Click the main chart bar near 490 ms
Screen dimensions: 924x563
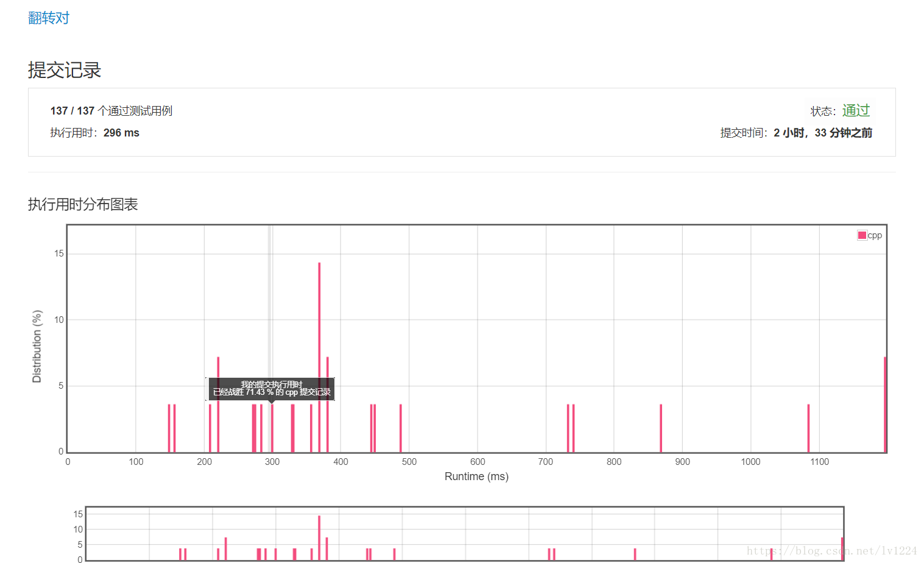(x=401, y=428)
